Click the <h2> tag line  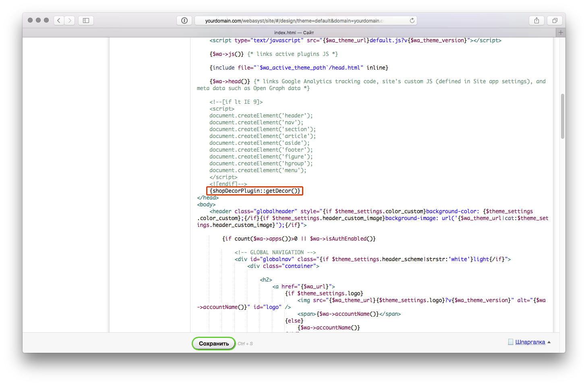point(266,280)
